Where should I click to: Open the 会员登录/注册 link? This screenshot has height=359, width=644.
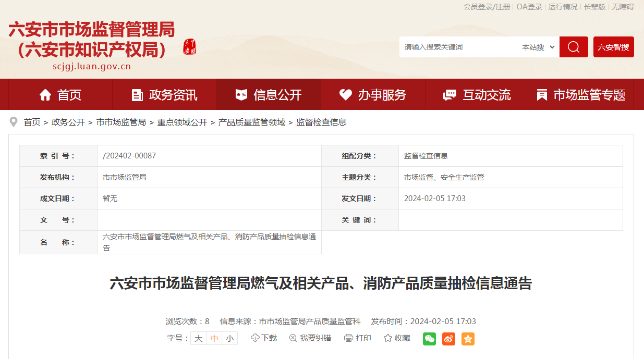(x=487, y=7)
